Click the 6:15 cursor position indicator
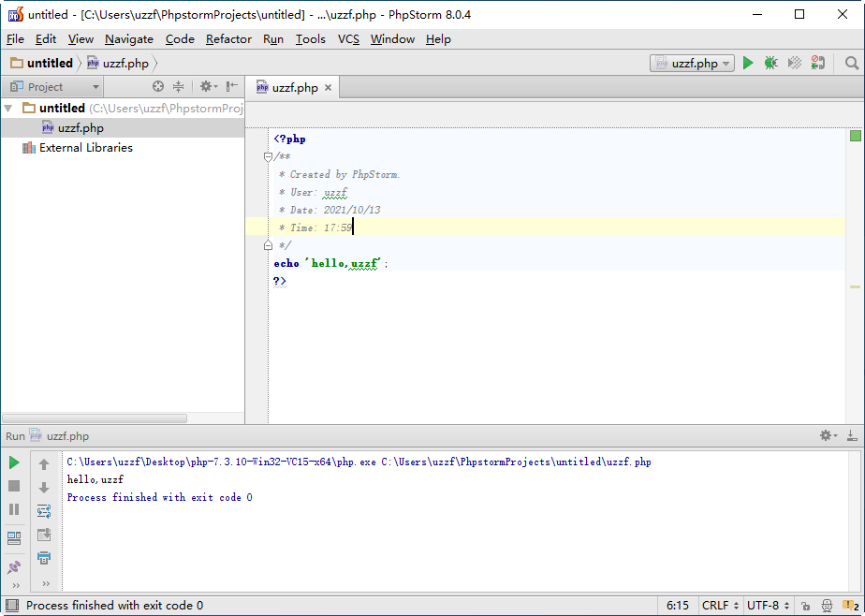The height and width of the screenshot is (616, 865). pos(678,606)
